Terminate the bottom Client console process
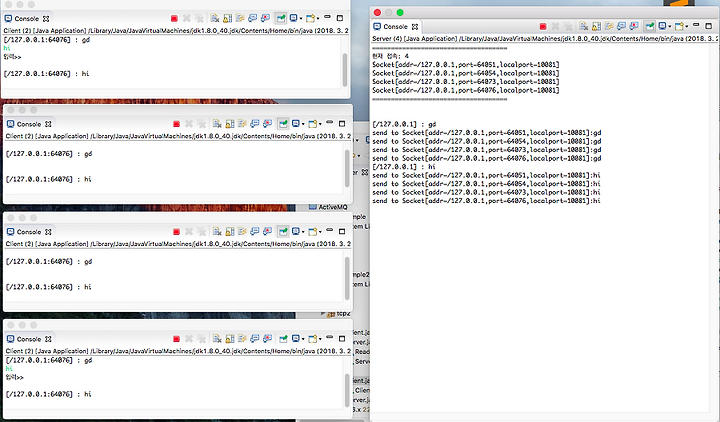Image resolution: width=720 pixels, height=422 pixels. (176, 339)
